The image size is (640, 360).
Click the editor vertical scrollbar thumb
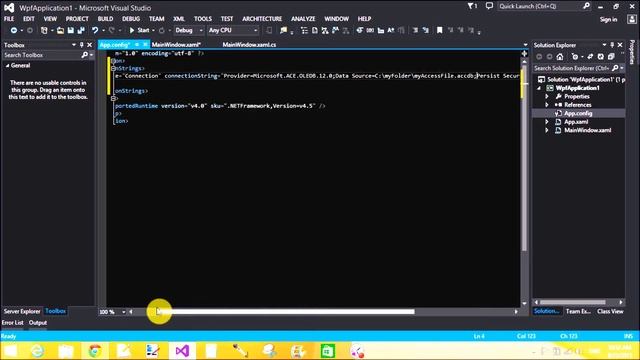tap(524, 157)
